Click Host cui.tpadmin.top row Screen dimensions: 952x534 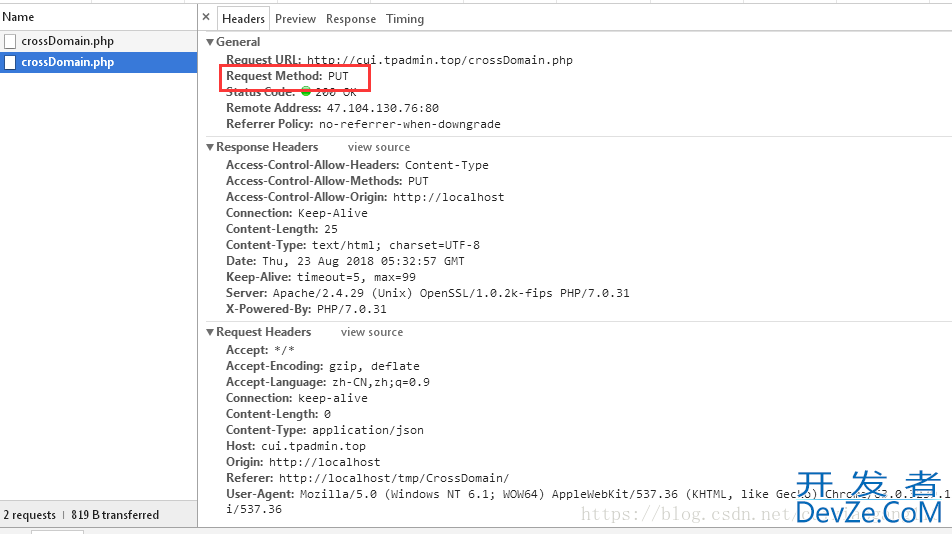coord(296,446)
